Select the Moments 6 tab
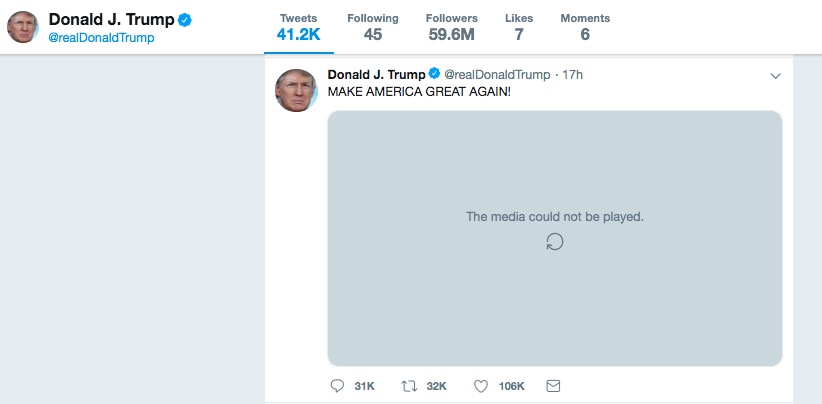 [x=585, y=27]
